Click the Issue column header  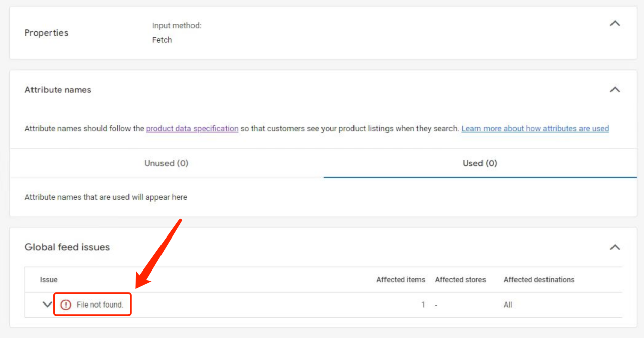(49, 280)
